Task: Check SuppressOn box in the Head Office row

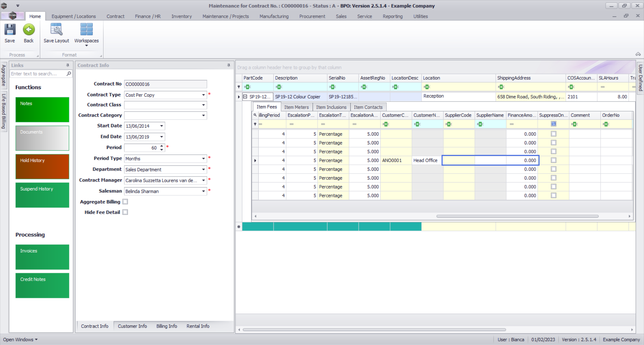Action: coord(553,160)
